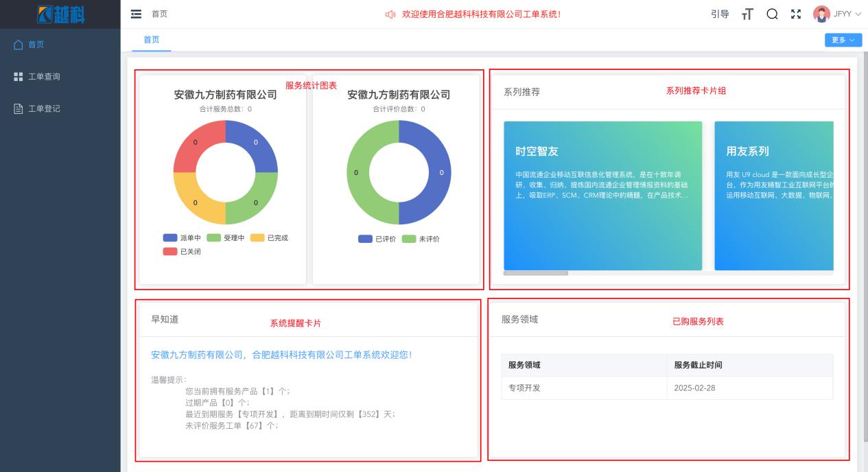868x472 pixels.
Task: Click the 过期产品【0】个 line
Action: tap(217, 403)
